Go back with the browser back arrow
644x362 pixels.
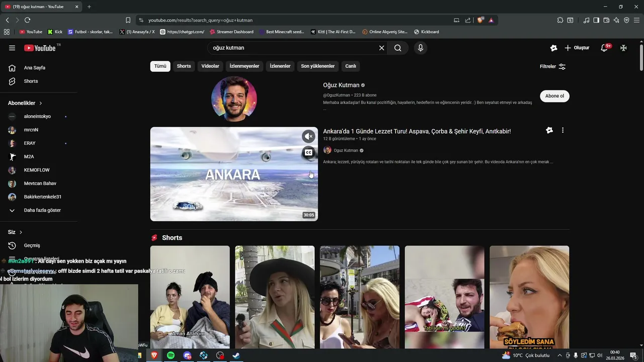point(7,20)
